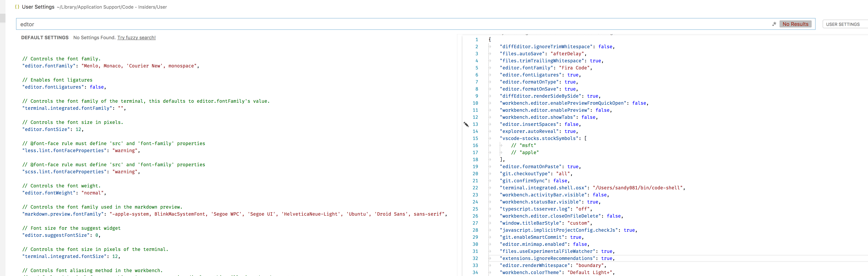Click the "workbench.statusBar.visible" user setting

point(550,202)
